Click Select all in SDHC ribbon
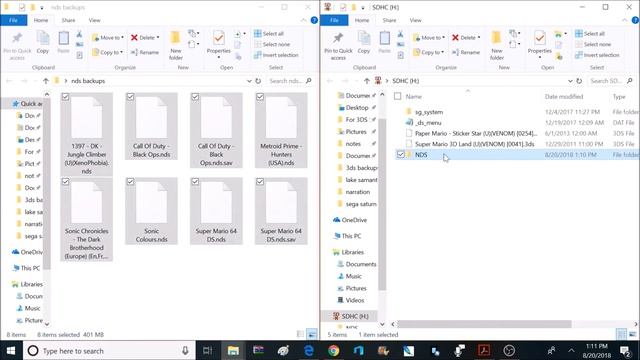Screen dimensions: 640x360 [x=589, y=33]
